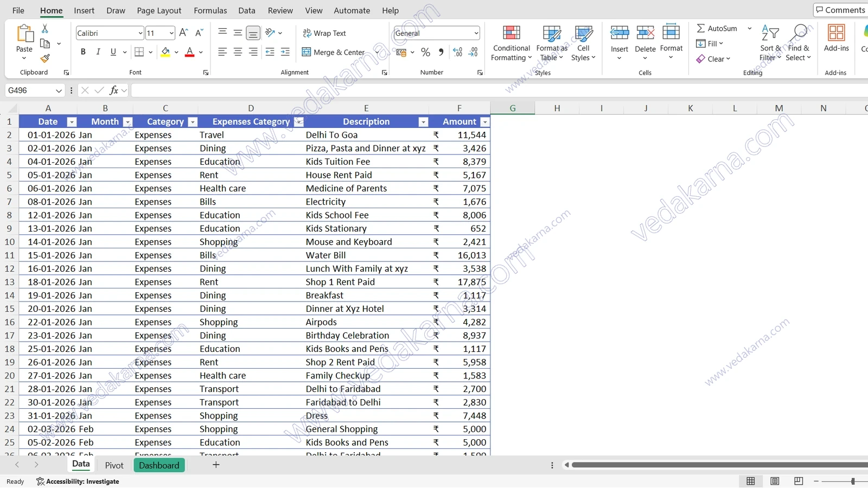Image resolution: width=868 pixels, height=488 pixels.
Task: Open the Expenses Category filter dropdown
Action: (298, 122)
